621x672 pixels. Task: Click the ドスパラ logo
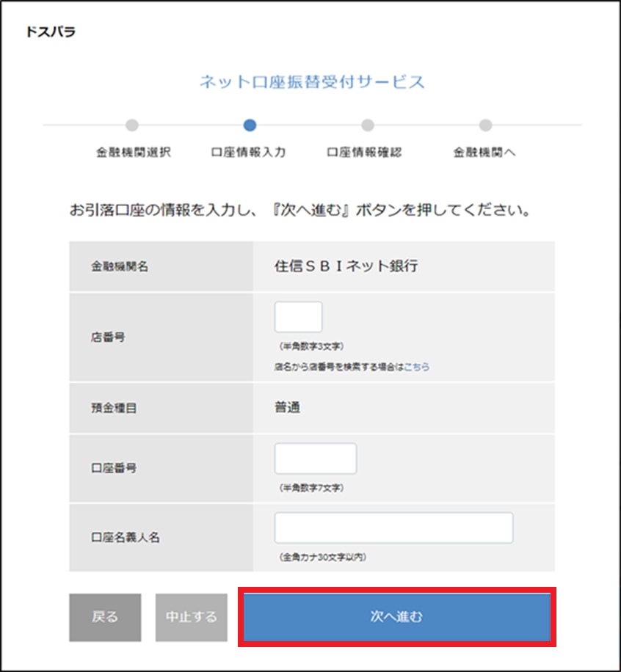[x=50, y=32]
